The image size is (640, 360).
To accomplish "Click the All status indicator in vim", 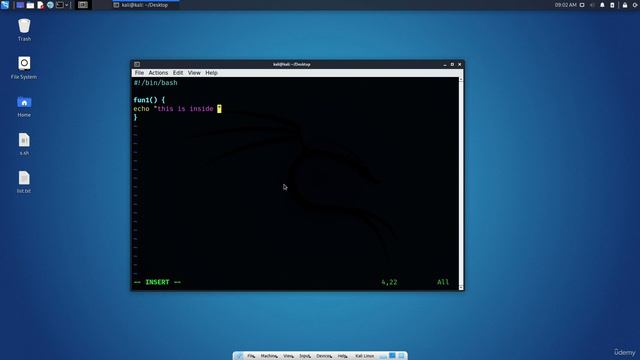I will [x=443, y=282].
